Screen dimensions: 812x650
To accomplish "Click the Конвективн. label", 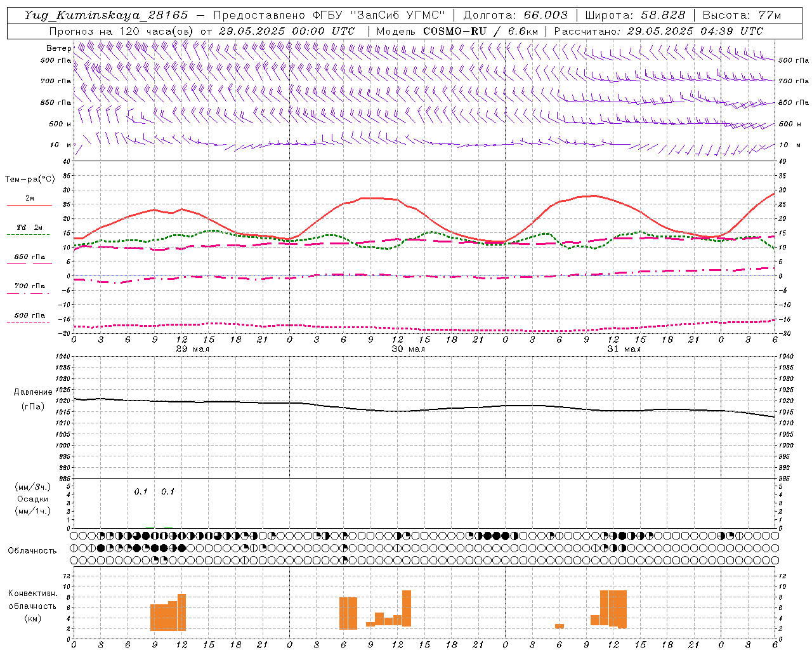I will pyautogui.click(x=33, y=594).
